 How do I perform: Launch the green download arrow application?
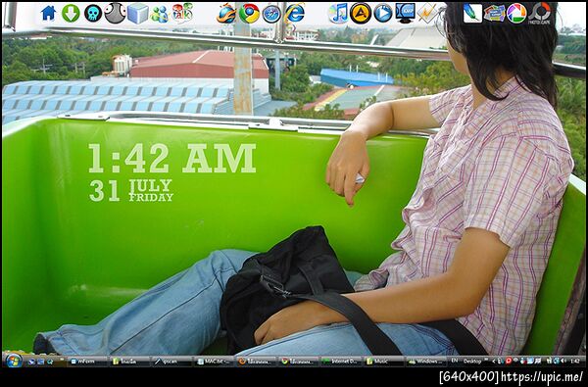point(71,13)
